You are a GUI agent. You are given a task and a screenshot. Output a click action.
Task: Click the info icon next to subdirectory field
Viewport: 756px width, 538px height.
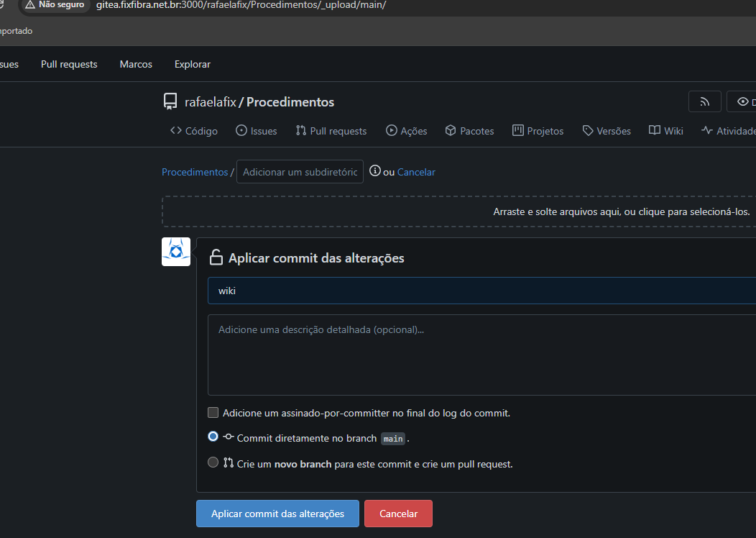point(374,171)
